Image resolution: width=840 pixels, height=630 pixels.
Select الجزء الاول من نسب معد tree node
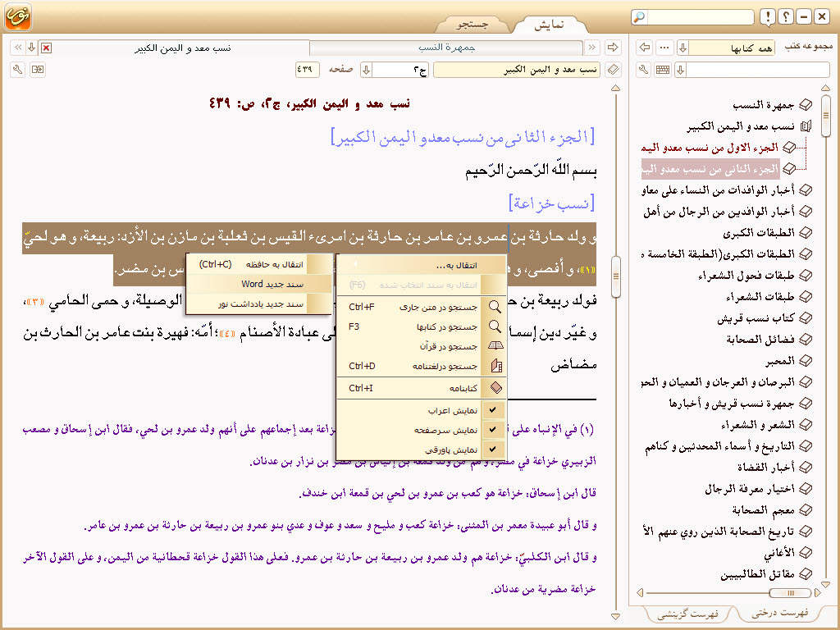tap(710, 148)
